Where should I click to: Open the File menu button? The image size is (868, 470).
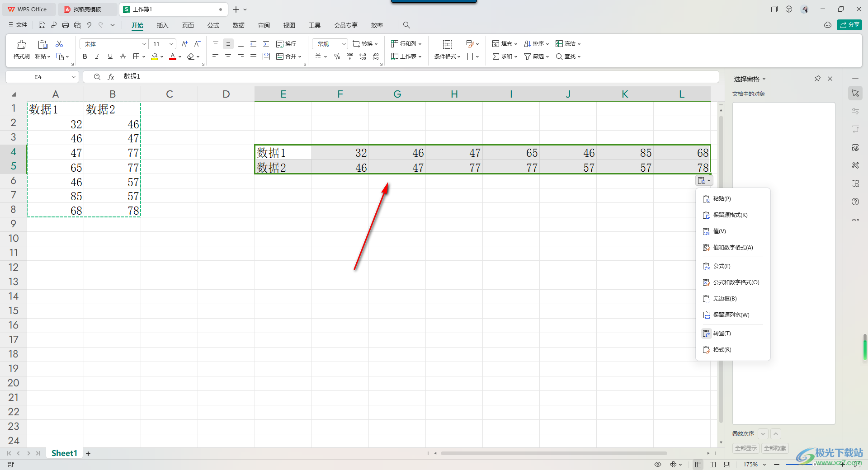(18, 25)
